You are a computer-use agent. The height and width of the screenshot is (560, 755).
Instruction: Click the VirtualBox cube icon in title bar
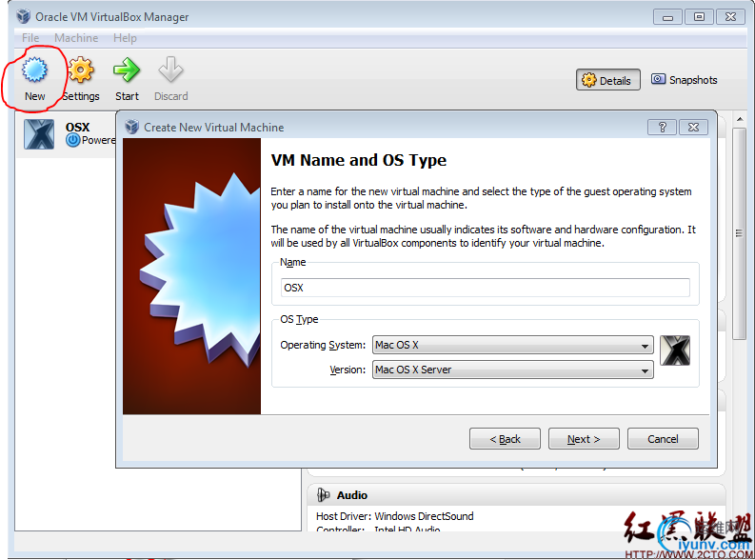tap(24, 16)
